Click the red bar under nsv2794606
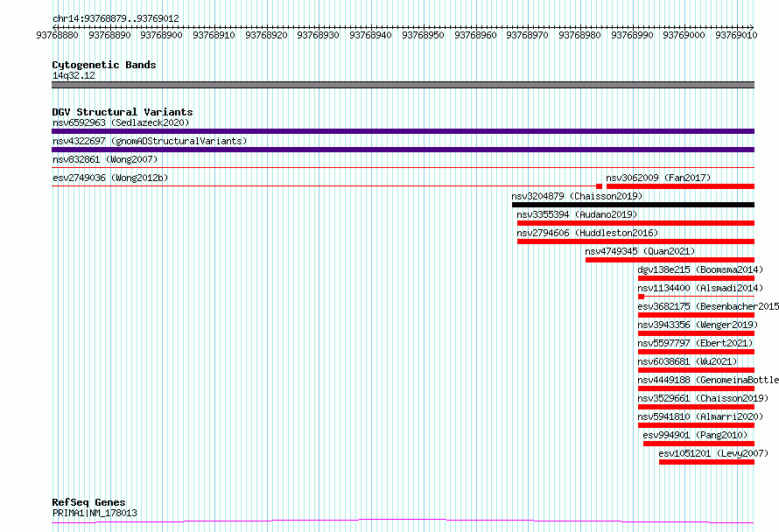Image resolution: width=779 pixels, height=532 pixels. pos(636,241)
